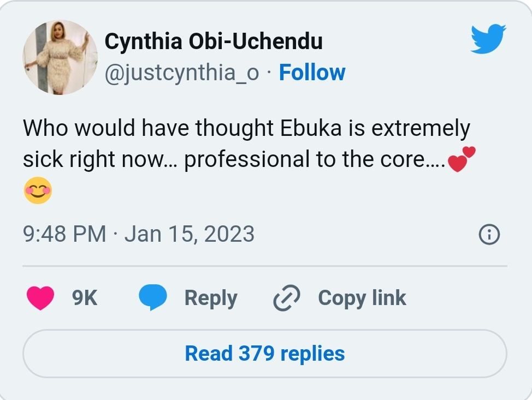
Task: Click the phrase "professional to the core"
Action: pyautogui.click(x=306, y=160)
